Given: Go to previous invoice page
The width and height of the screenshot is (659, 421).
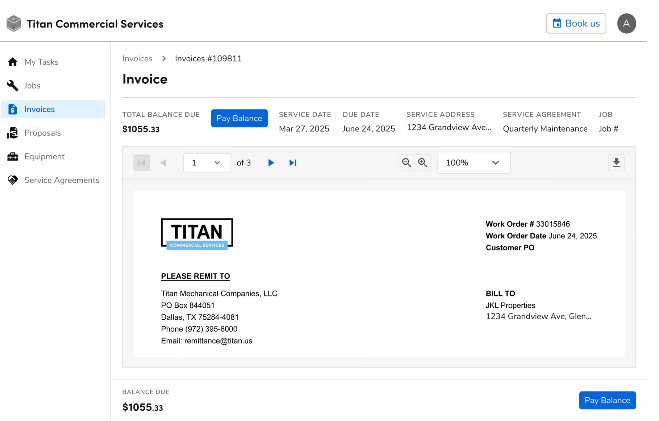Looking at the screenshot, I should (163, 163).
